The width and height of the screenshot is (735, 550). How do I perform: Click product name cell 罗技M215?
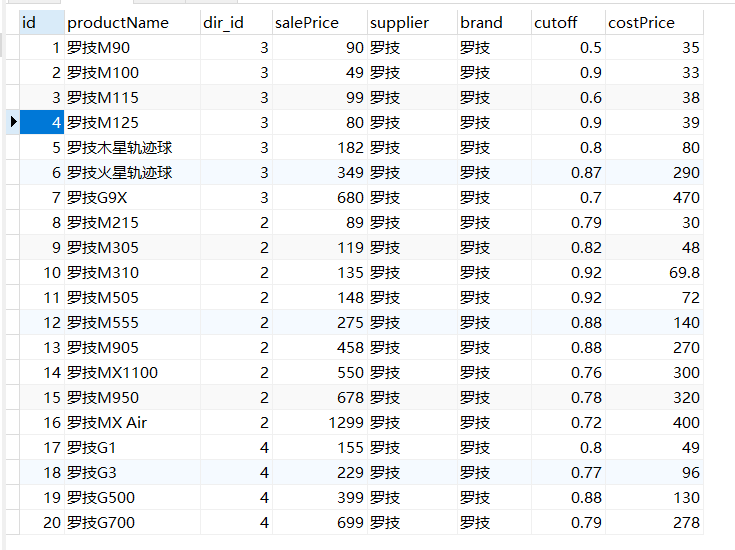click(132, 223)
